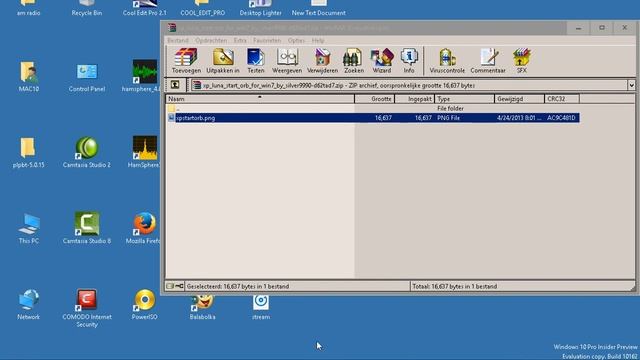Select the am radio desktop folder
Image resolution: width=640 pixels, height=360 pixels.
click(29, 8)
